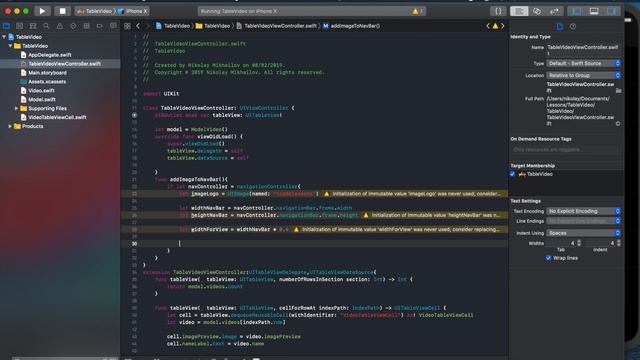This screenshot has height=360, width=640.
Task: Open addImageToNavBar() method menu in jump bar
Action: pyautogui.click(x=351, y=26)
